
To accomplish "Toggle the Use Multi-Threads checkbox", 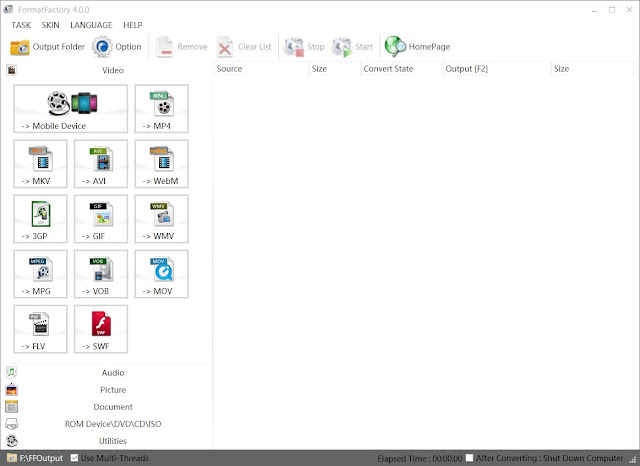I will [x=74, y=458].
